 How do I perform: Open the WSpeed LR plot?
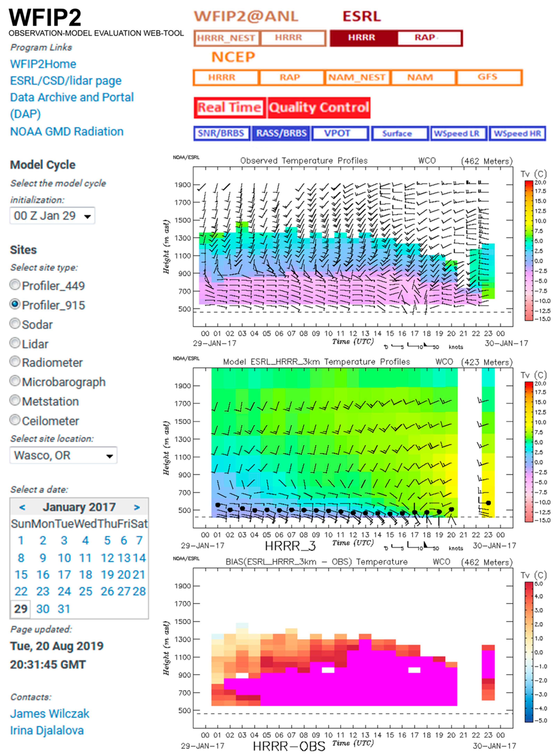(459, 134)
